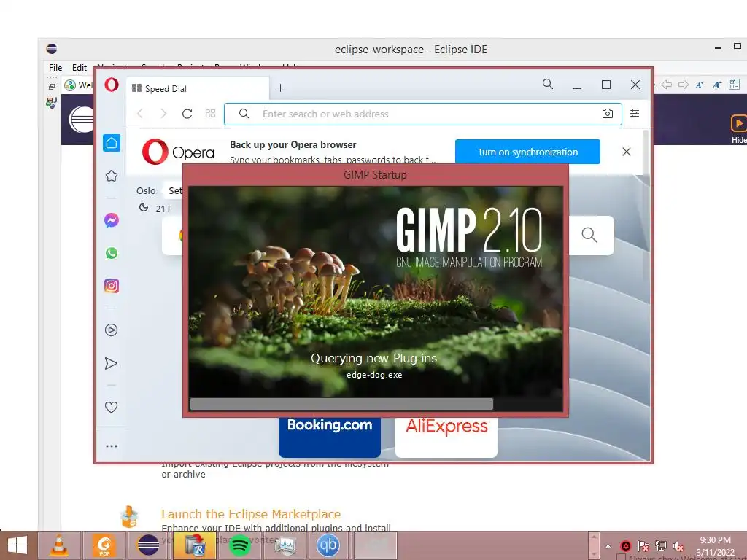The image size is (747, 560).
Task: Click the Opera page vertical scrollbar
Action: click(x=646, y=205)
